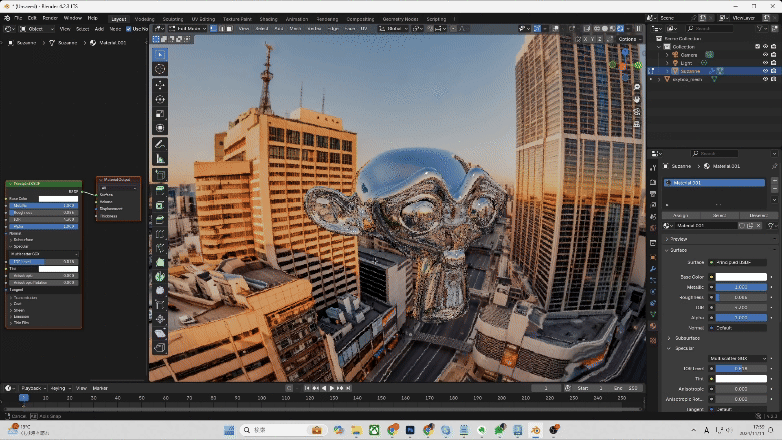Open the Material properties tab

click(653, 326)
